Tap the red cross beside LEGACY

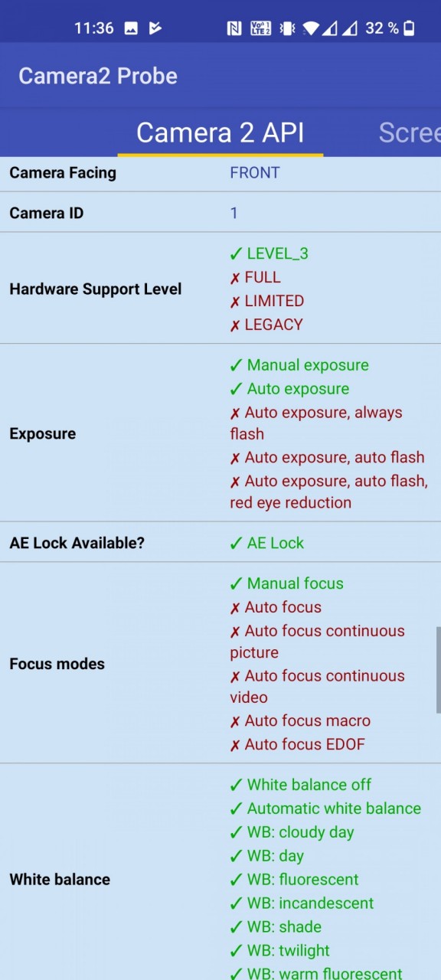235,325
